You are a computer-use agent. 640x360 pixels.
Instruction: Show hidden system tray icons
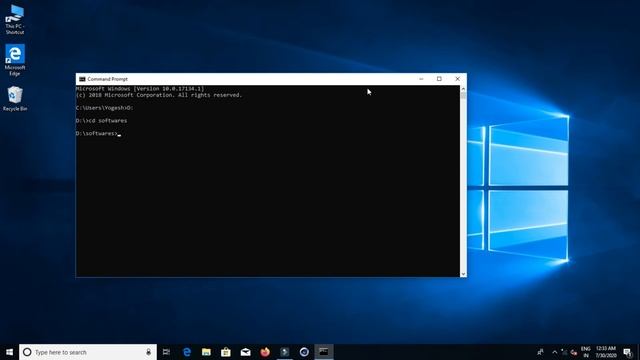555,352
